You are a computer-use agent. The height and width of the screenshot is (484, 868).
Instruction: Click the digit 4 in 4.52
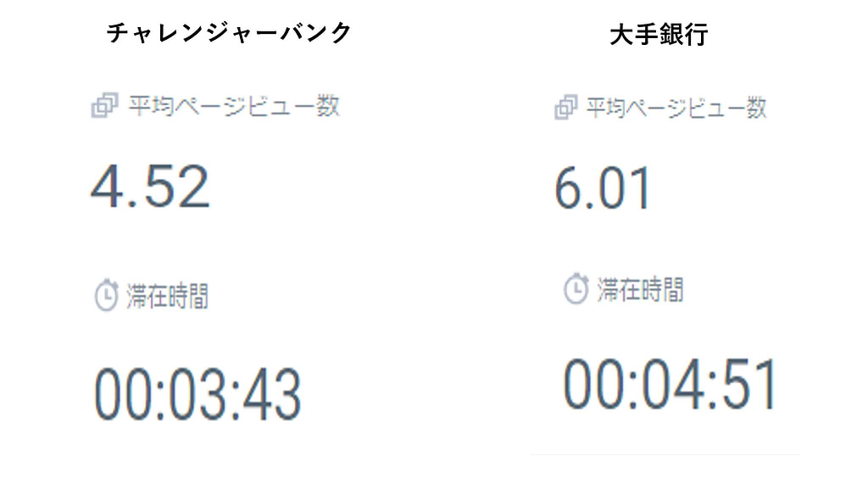click(104, 186)
